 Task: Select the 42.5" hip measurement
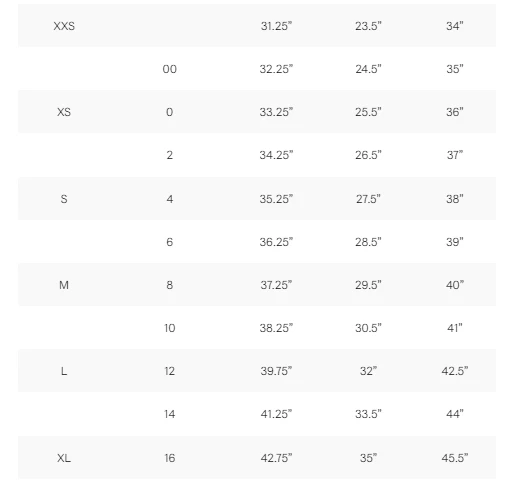point(455,371)
